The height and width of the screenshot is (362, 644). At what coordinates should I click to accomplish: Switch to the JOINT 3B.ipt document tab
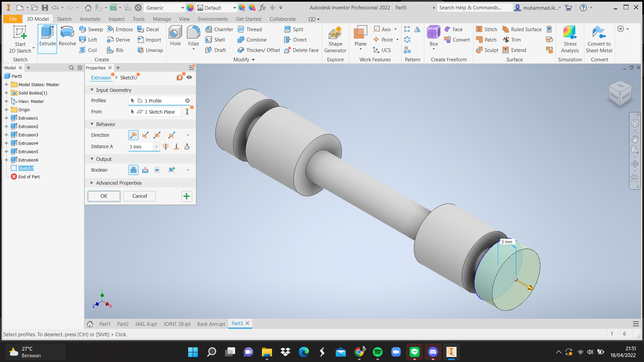click(x=177, y=324)
